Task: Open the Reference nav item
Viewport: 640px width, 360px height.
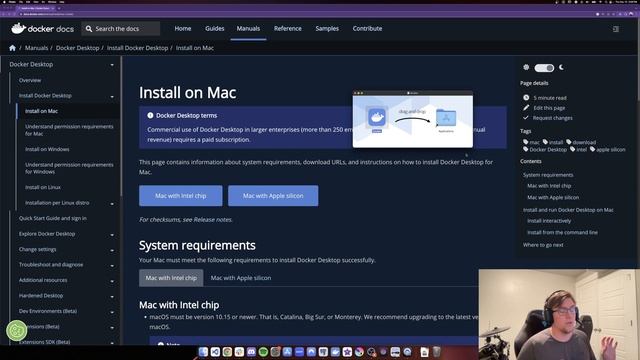Action: 288,29
